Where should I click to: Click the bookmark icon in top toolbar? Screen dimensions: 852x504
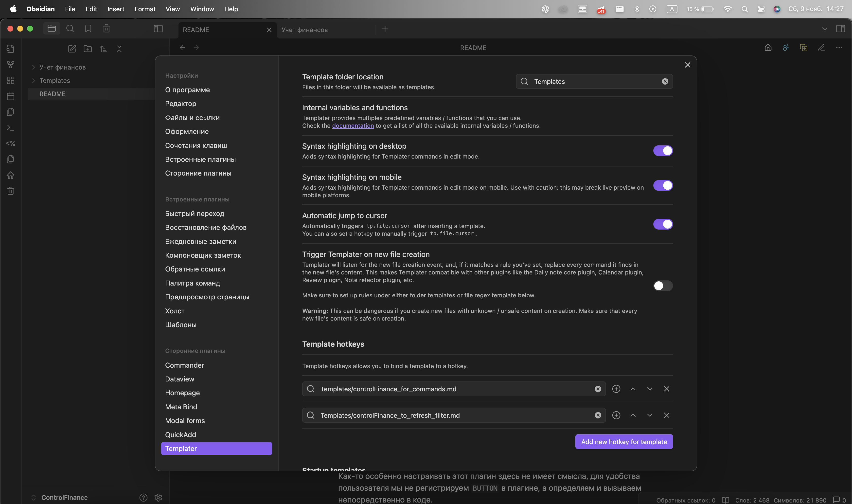(x=88, y=29)
